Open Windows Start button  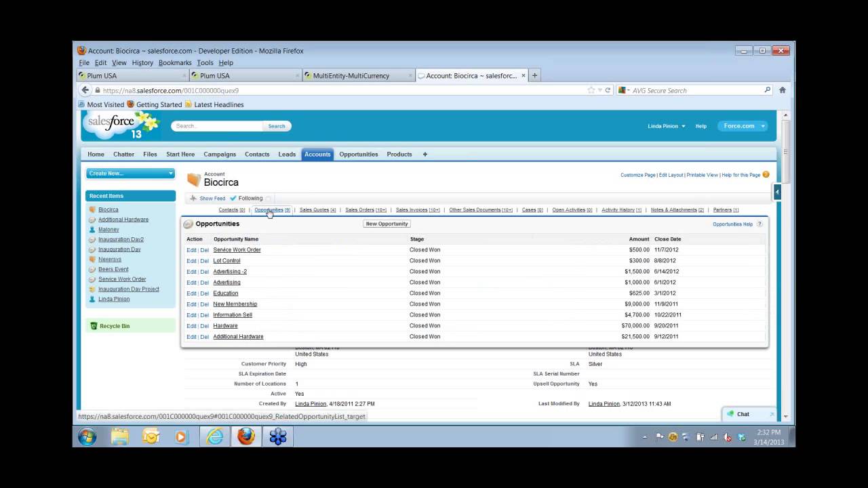(87, 436)
